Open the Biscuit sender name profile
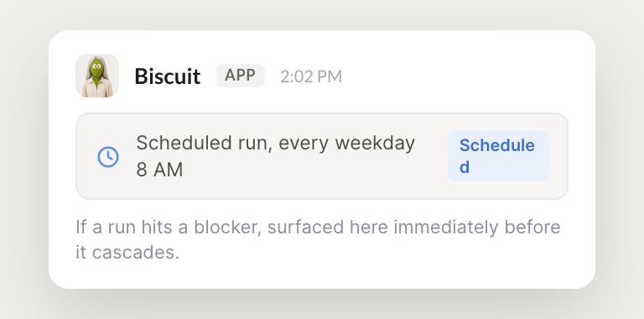 (168, 76)
